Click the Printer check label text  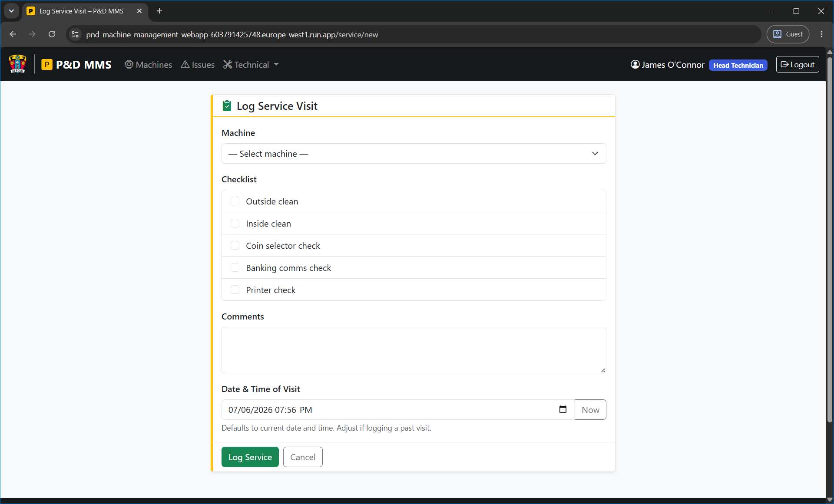(271, 290)
